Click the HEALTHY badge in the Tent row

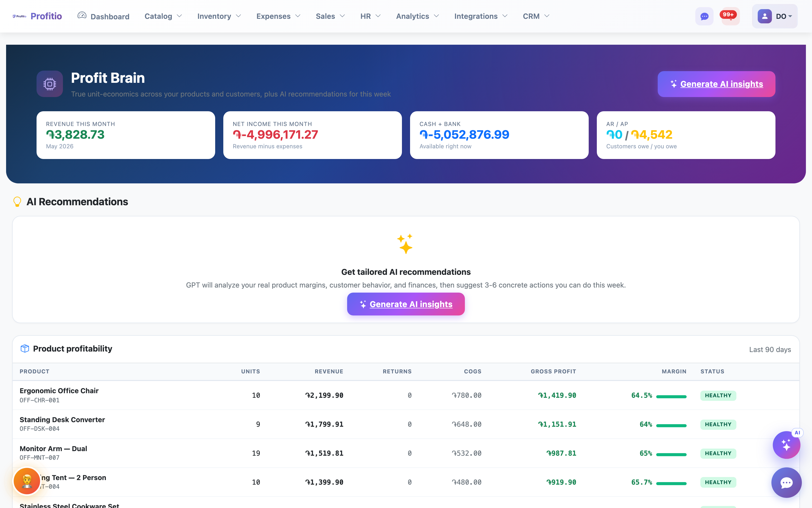[x=718, y=482]
